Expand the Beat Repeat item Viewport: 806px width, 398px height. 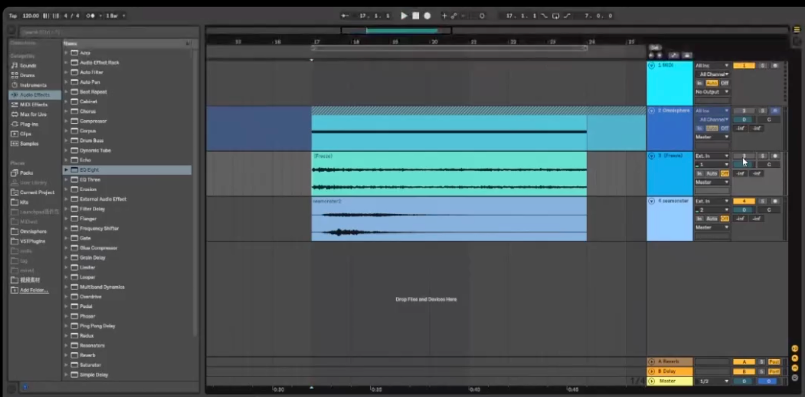point(66,92)
